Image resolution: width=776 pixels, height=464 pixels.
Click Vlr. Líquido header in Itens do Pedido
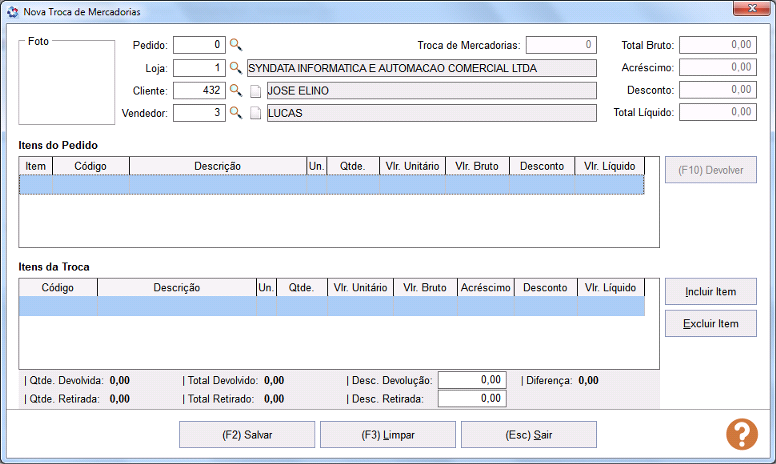click(x=610, y=166)
